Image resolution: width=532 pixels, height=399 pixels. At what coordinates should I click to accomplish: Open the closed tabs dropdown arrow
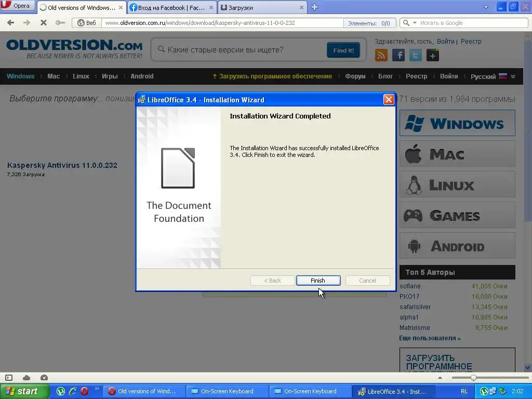(486, 7)
